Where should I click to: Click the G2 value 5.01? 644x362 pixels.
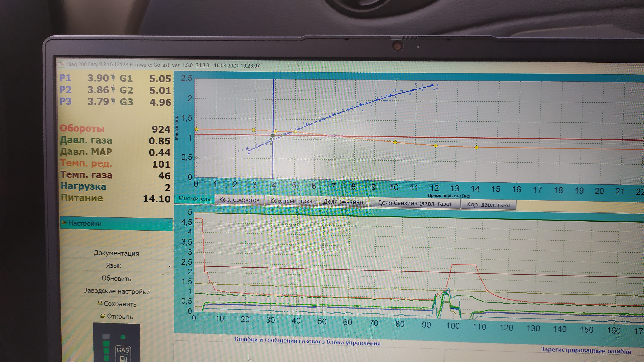point(160,90)
